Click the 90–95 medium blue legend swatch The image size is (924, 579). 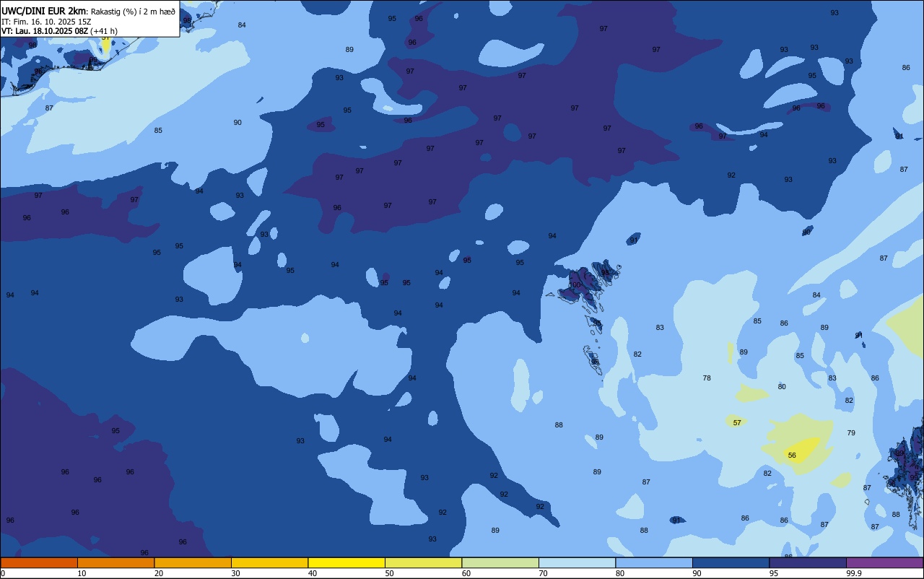click(x=731, y=562)
